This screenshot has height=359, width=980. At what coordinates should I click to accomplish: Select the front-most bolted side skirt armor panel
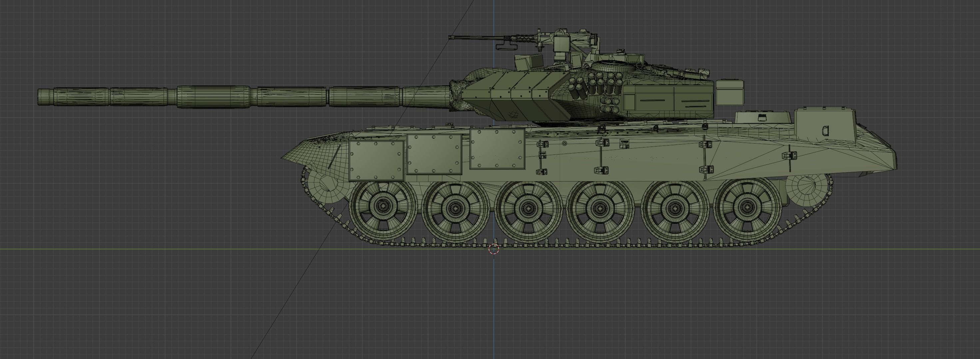pyautogui.click(x=376, y=161)
